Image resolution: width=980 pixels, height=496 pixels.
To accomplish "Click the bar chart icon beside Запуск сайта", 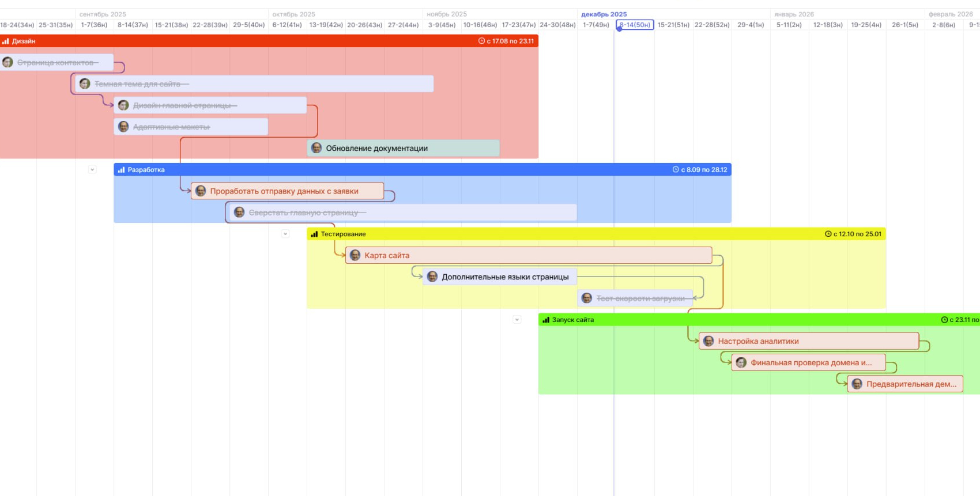I will coord(545,320).
